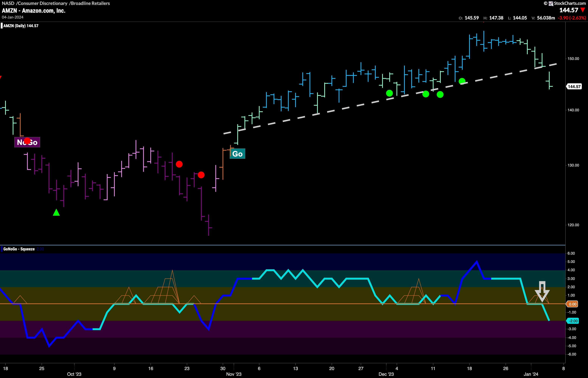Image resolution: width=588 pixels, height=378 pixels.
Task: Click the 'GoNoGo - Squeeze' indicator label
Action: (19, 249)
